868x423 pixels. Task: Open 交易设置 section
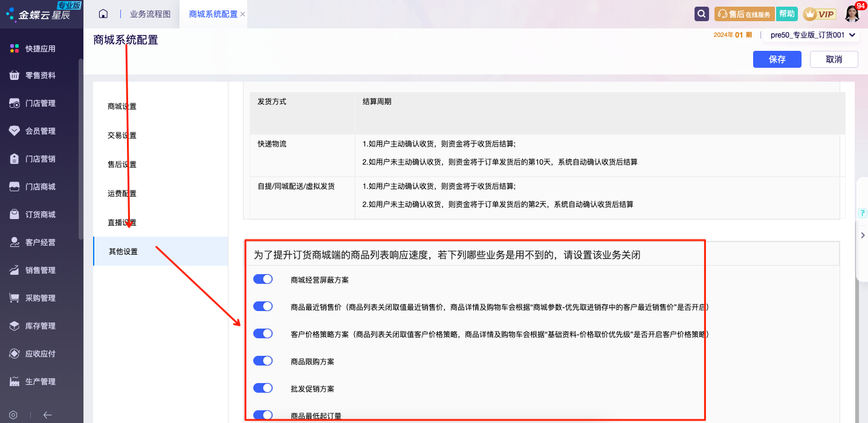click(122, 136)
